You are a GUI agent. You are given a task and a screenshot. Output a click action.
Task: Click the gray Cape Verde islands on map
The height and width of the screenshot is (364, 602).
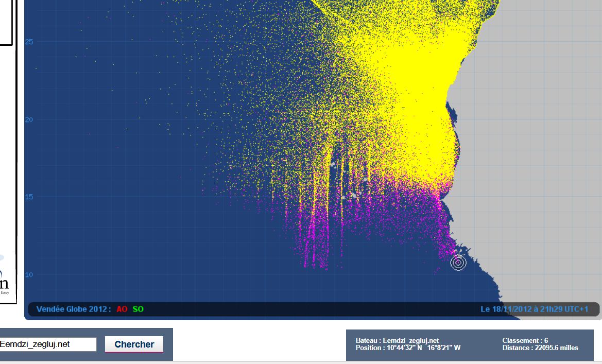pyautogui.click(x=353, y=196)
